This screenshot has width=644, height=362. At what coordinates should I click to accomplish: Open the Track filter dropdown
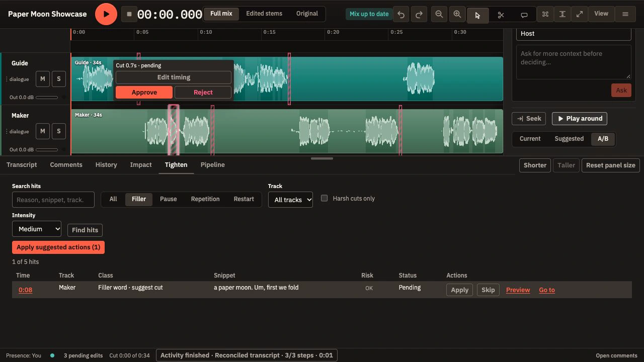pos(290,200)
